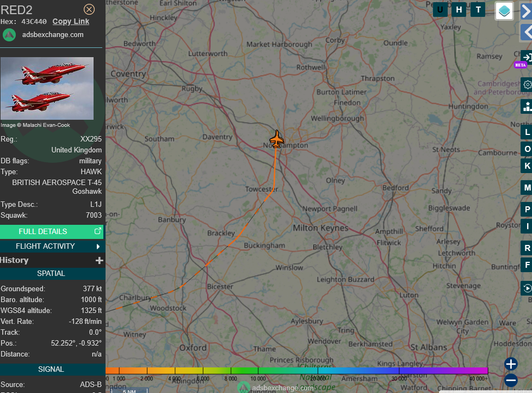The height and width of the screenshot is (393, 532).
Task: Click the Vert. Rate value -128 ft/min
Action: (x=85, y=321)
